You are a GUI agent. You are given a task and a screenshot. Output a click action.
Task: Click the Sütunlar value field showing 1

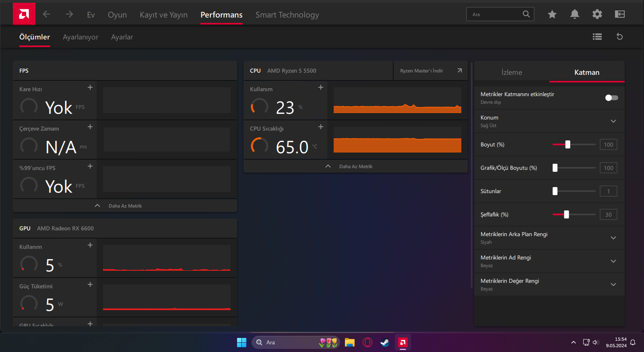(x=609, y=191)
